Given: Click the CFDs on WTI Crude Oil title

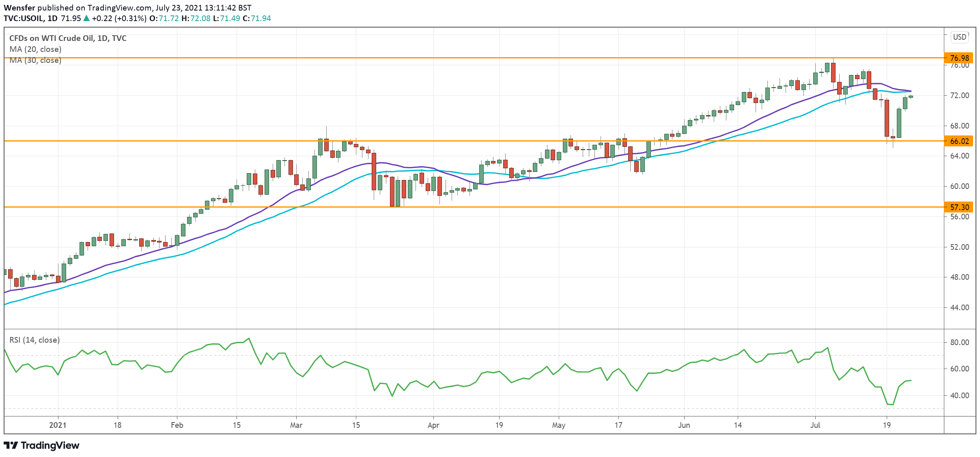Looking at the screenshot, I should [x=67, y=38].
